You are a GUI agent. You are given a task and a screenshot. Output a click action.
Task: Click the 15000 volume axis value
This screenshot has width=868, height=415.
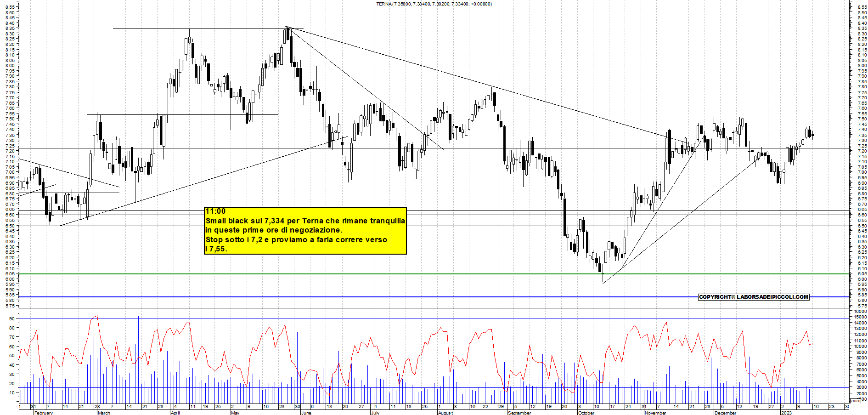click(860, 317)
